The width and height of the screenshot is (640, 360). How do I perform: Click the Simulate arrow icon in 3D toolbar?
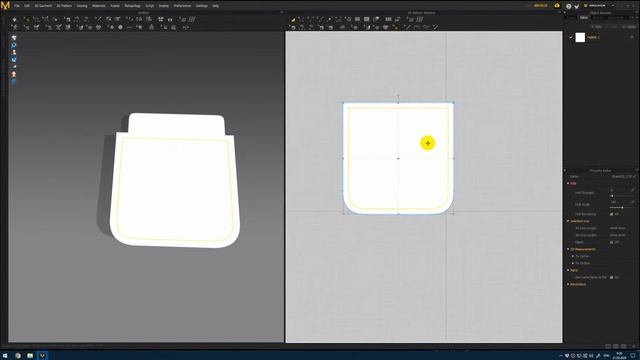coord(15,19)
